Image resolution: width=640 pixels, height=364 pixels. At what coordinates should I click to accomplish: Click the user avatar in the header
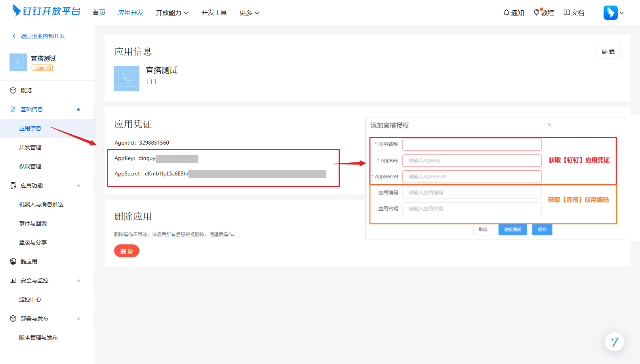(x=611, y=13)
